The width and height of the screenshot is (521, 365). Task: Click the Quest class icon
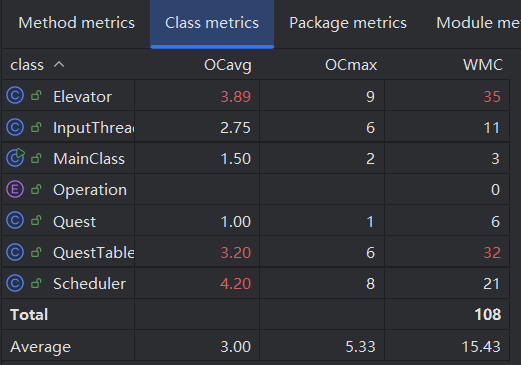click(x=15, y=221)
